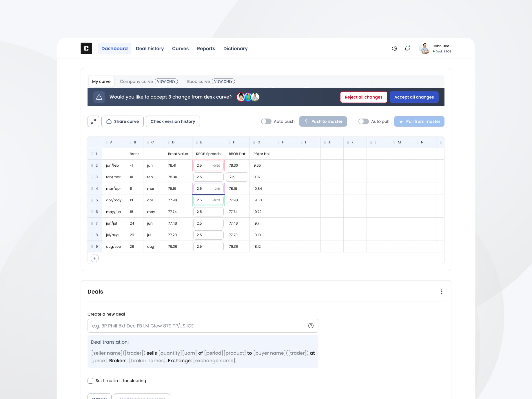Click the 'may/jun' cell
The width and height of the screenshot is (532, 399).
point(114,212)
